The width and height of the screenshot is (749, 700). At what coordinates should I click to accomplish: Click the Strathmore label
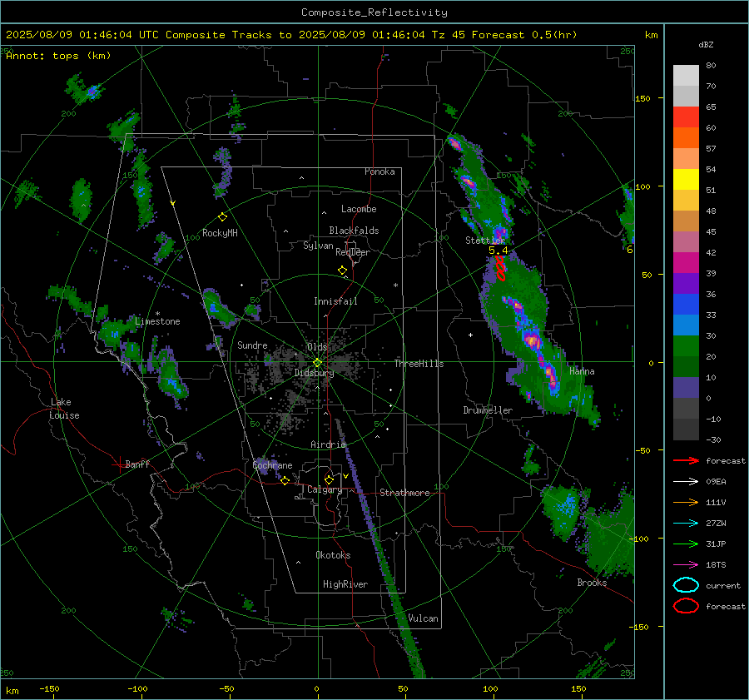pyautogui.click(x=404, y=493)
